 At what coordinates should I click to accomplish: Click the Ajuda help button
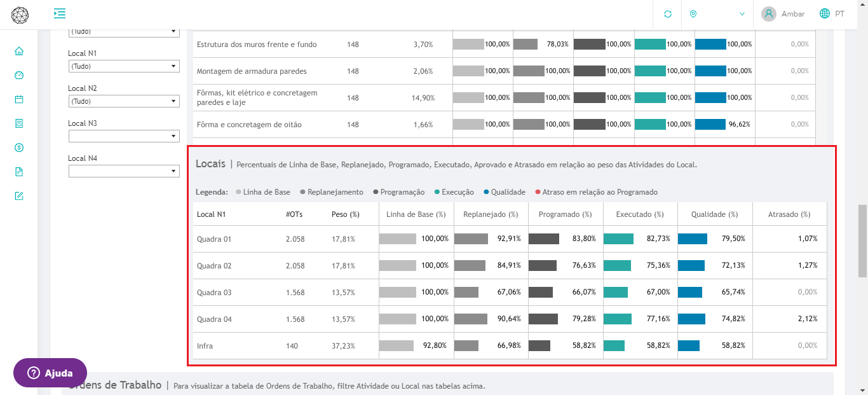50,373
